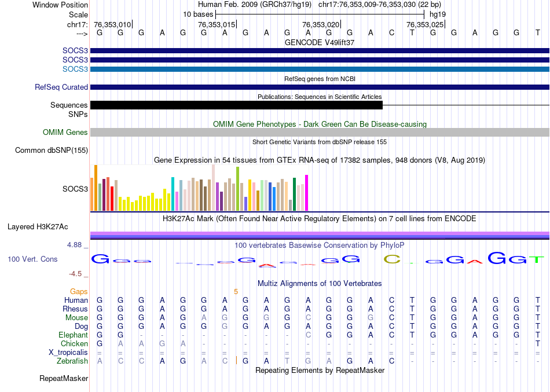
Task: Click the tallest orange GTEx expression bar
Action: coord(96,188)
